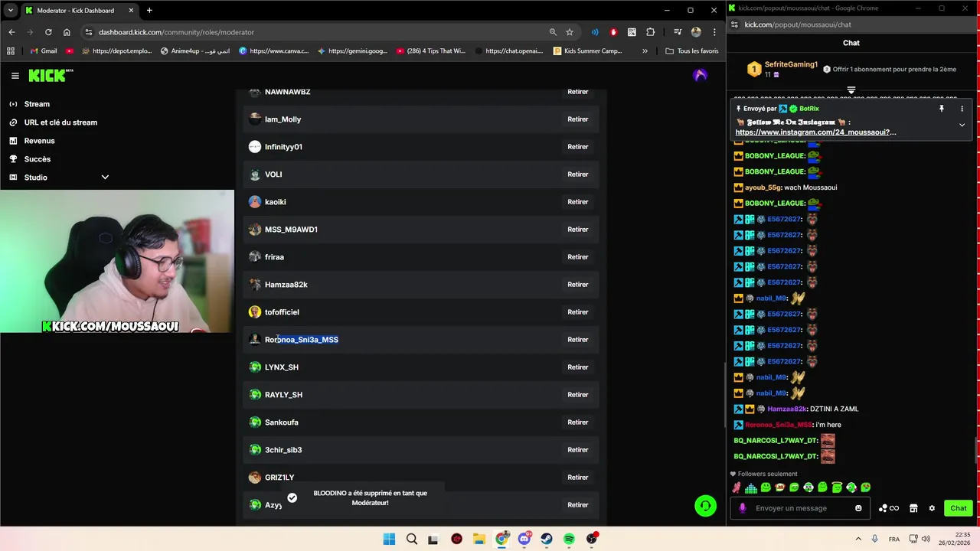Click Hamzaa82k in moderator list
980x551 pixels.
286,285
